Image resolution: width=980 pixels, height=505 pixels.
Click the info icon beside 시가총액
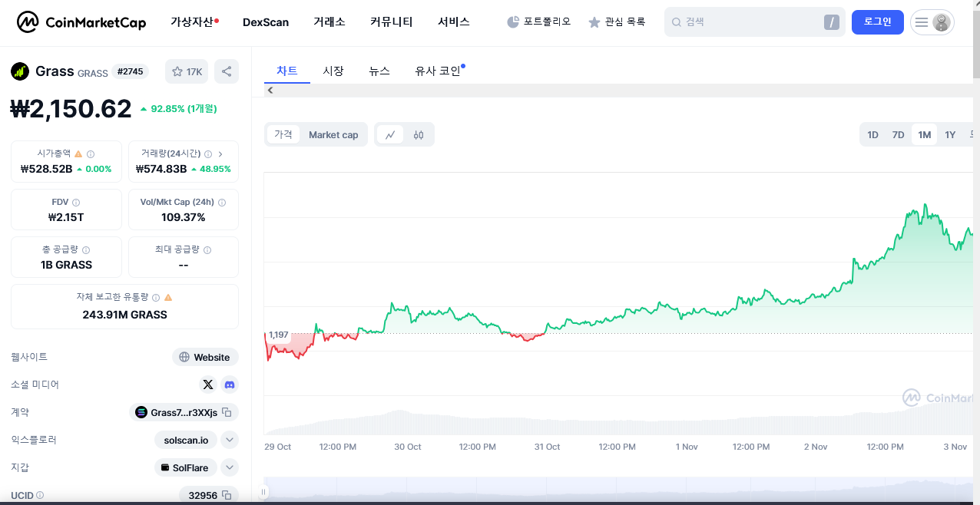tap(91, 153)
